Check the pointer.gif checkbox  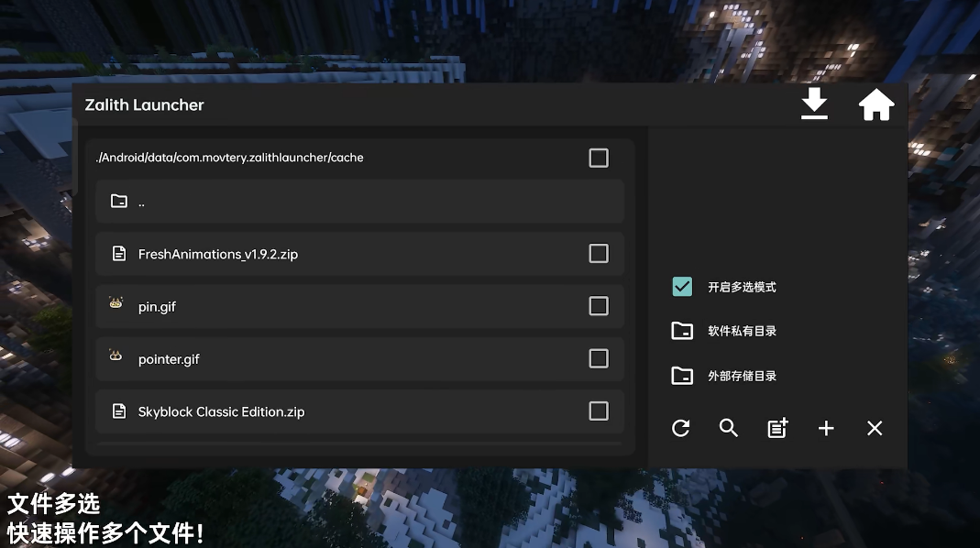599,358
